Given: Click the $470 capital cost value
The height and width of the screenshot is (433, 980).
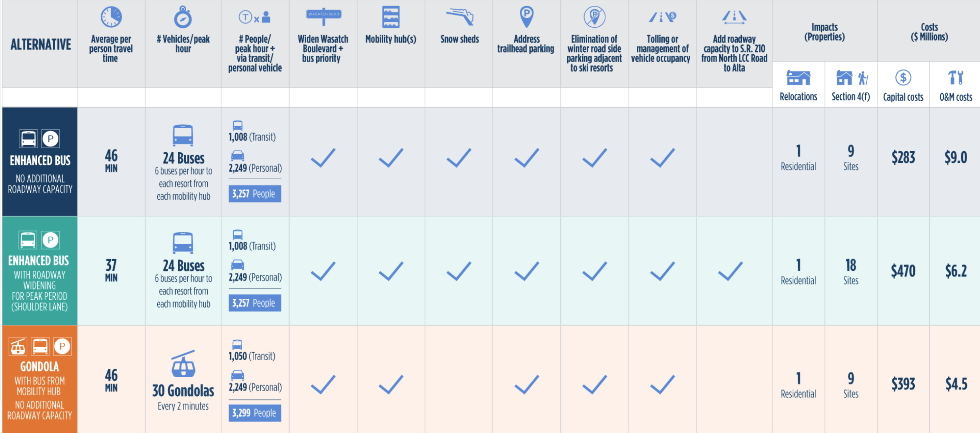Looking at the screenshot, I should [903, 271].
